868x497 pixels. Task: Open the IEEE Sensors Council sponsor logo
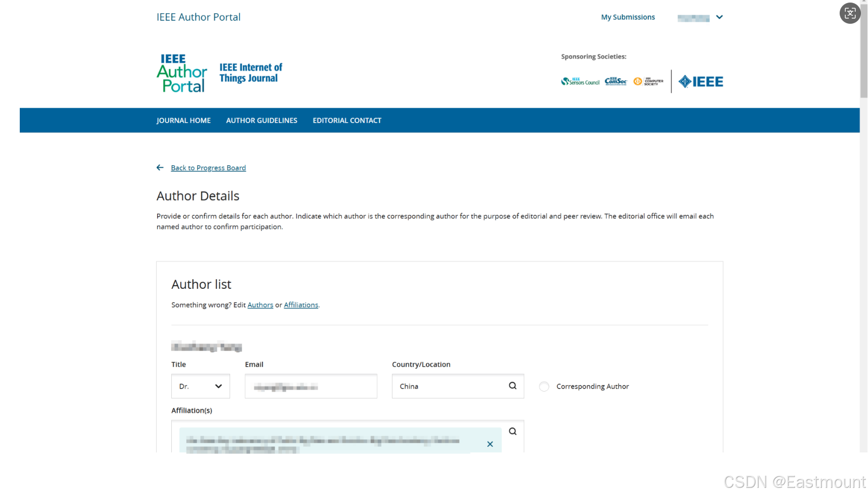pos(580,81)
